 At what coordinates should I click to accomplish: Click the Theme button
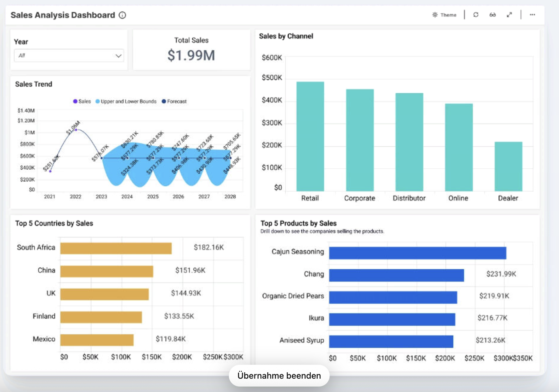coord(444,15)
